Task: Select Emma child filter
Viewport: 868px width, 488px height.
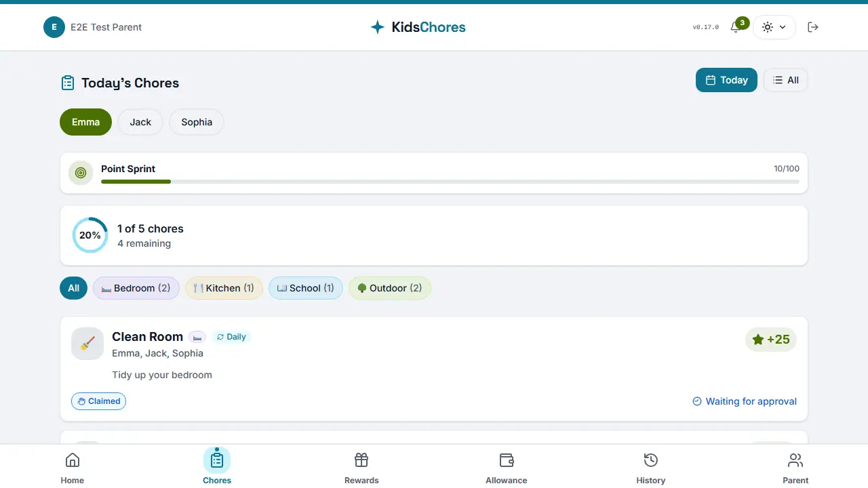Action: pyautogui.click(x=85, y=122)
